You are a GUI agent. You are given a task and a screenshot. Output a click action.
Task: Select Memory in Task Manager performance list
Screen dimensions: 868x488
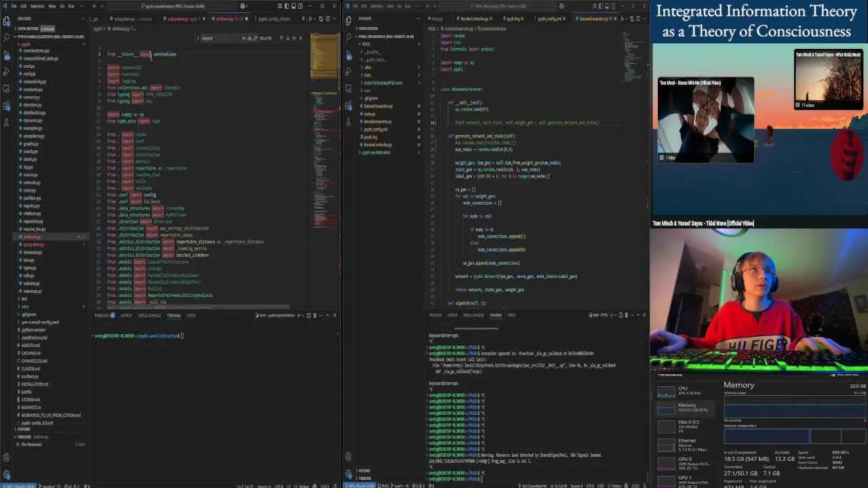point(684,407)
